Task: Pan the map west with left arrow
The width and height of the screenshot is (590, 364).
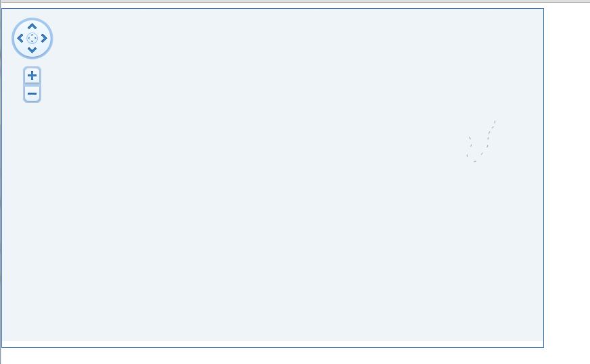Action: point(20,38)
